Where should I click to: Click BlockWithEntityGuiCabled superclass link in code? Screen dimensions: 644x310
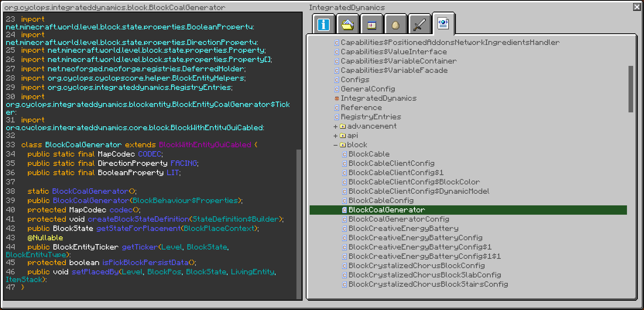(205, 145)
